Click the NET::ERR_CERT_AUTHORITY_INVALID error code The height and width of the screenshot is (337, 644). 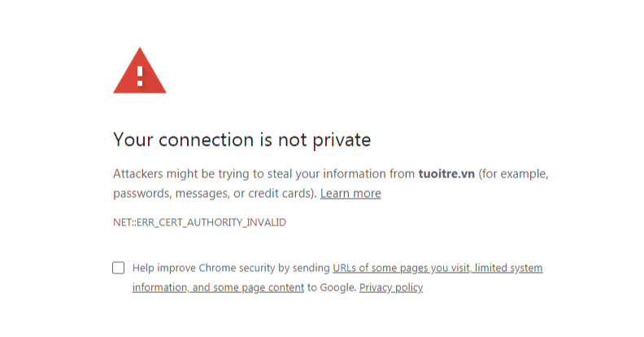pos(199,222)
